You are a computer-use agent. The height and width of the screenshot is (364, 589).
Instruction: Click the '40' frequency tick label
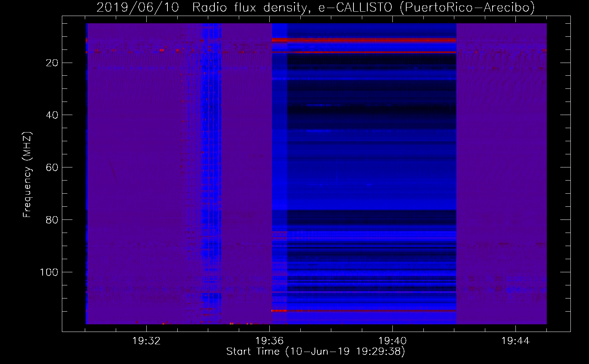coord(52,115)
